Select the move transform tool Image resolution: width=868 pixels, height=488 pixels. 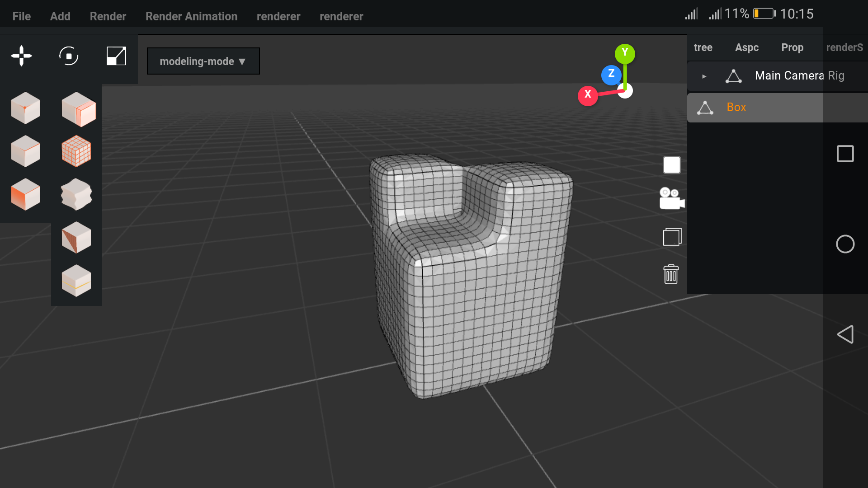pos(21,56)
